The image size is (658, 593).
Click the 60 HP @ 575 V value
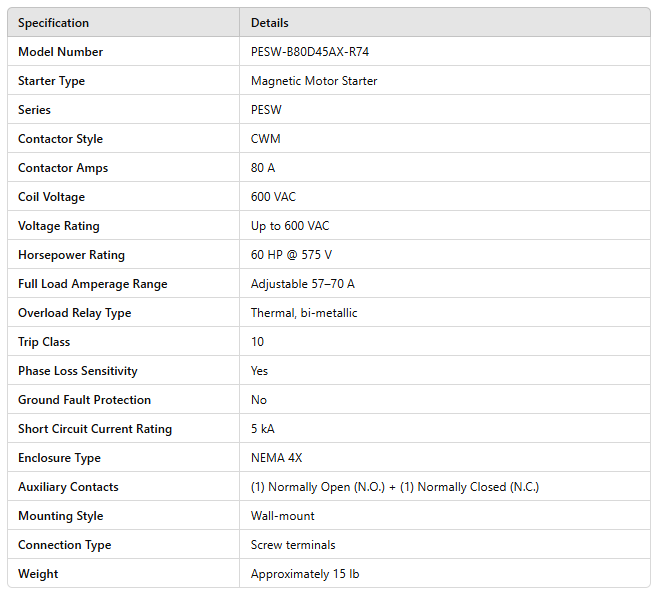(291, 255)
